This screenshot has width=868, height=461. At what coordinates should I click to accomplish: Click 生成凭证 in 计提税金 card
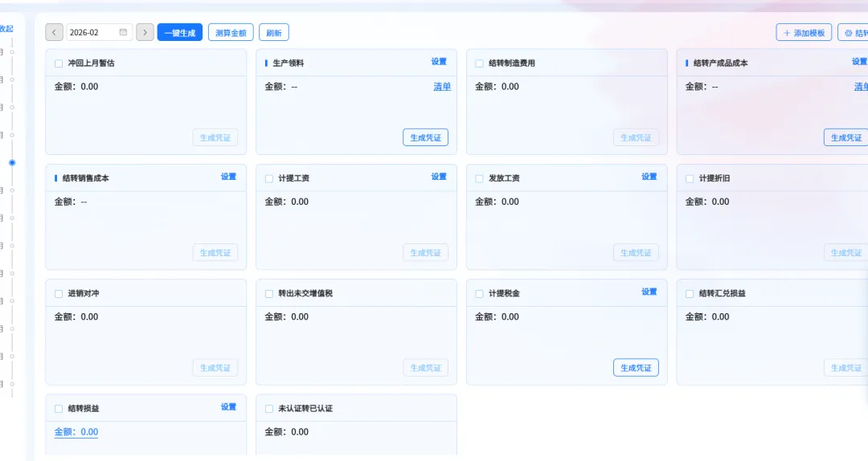(x=636, y=368)
